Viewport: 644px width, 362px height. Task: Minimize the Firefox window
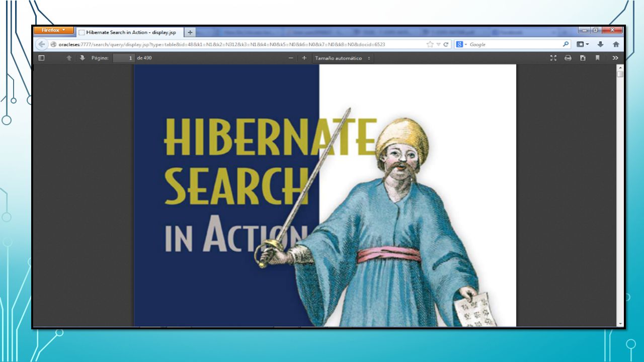(x=584, y=30)
